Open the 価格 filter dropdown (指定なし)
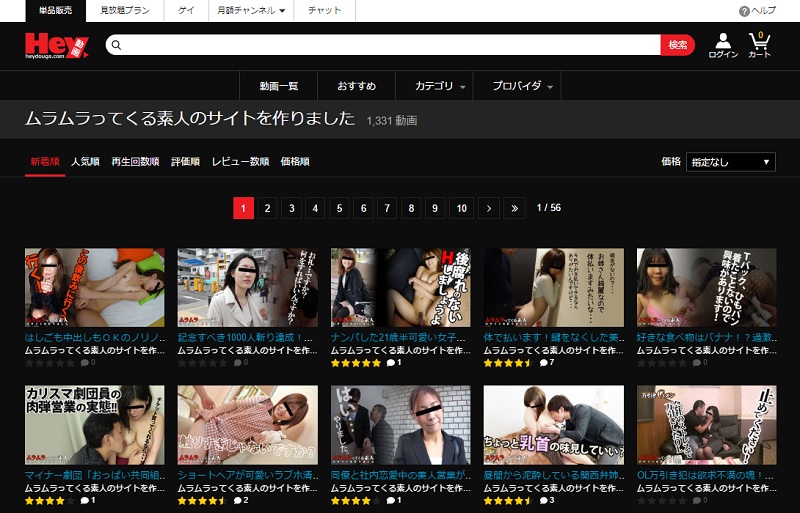Screen dimensions: 800x513 point(730,162)
